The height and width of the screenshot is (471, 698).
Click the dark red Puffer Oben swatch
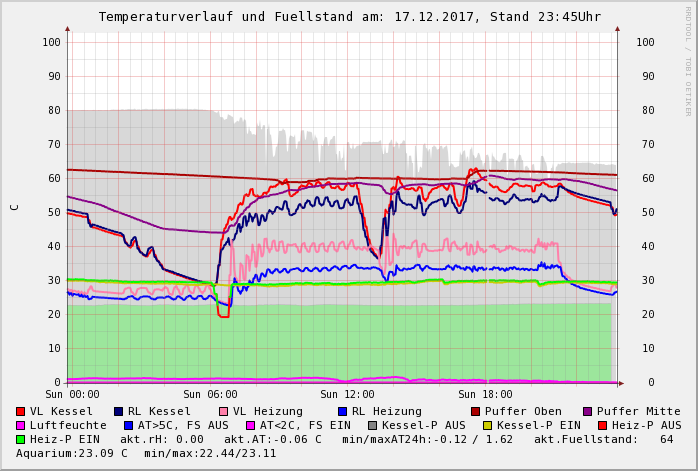pos(476,411)
